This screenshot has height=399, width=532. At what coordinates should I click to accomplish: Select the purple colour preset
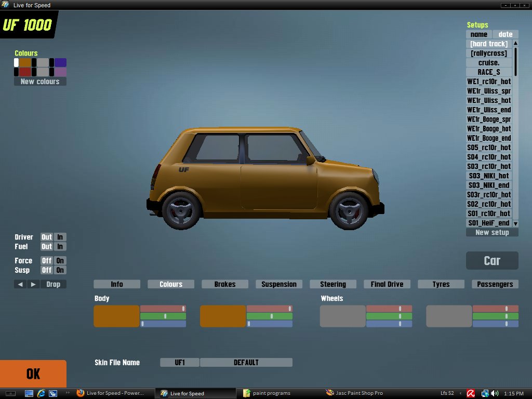[60, 72]
